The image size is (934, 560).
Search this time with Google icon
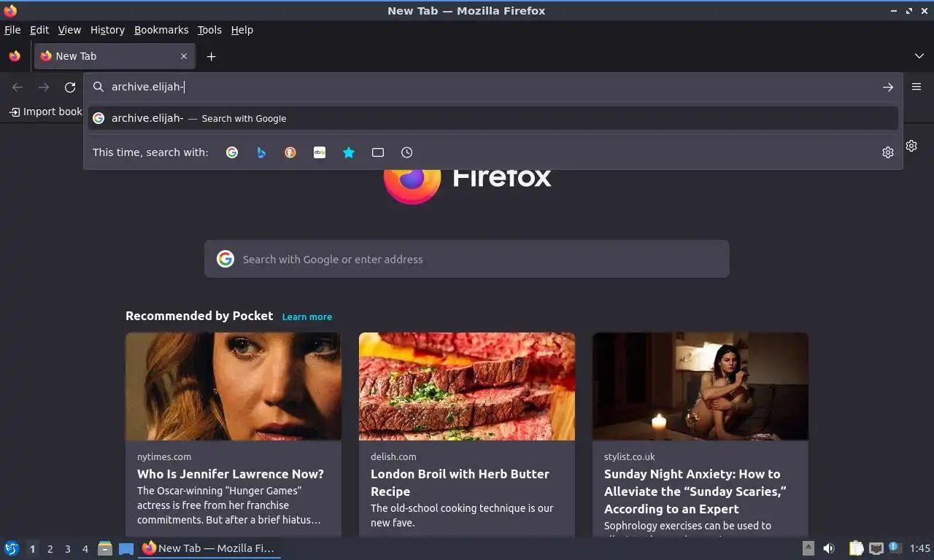point(232,152)
